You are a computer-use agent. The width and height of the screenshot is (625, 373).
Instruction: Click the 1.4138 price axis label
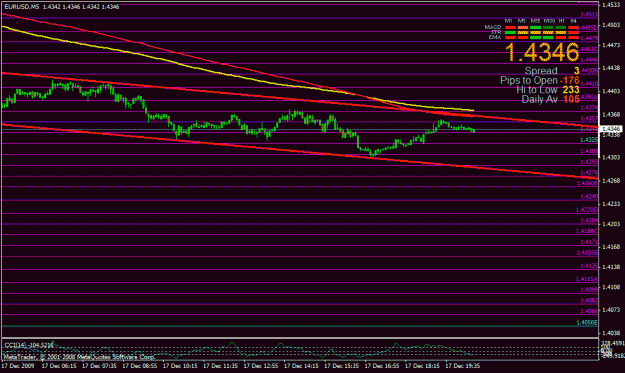pos(610,267)
